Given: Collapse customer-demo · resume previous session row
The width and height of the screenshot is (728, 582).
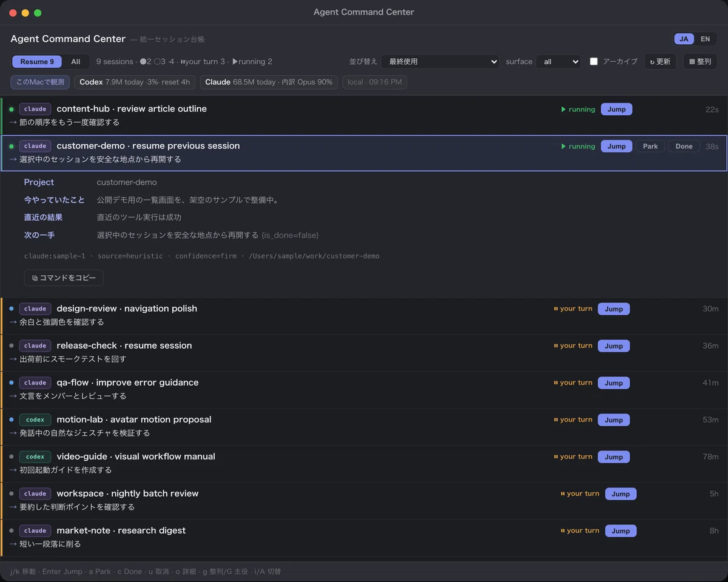Looking at the screenshot, I should pos(364,153).
